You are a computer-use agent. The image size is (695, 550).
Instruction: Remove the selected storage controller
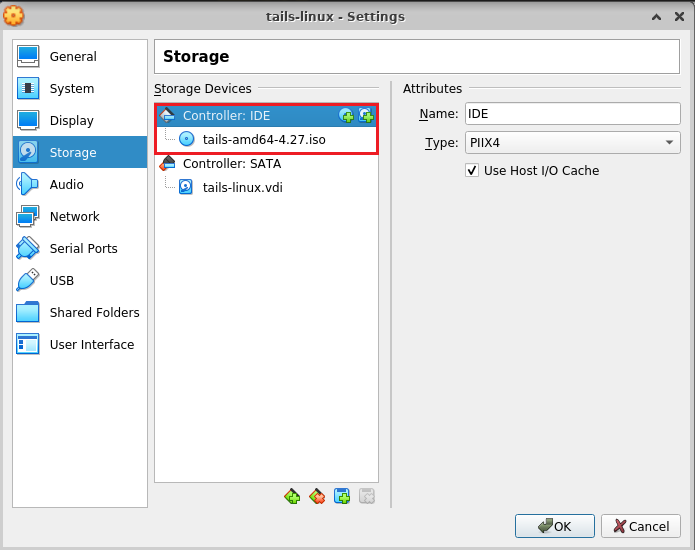click(317, 496)
